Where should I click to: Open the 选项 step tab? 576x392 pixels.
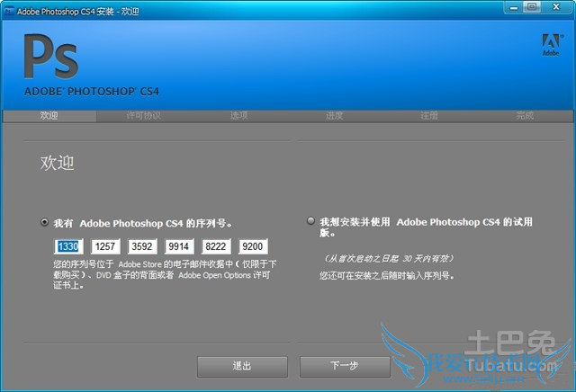(239, 116)
